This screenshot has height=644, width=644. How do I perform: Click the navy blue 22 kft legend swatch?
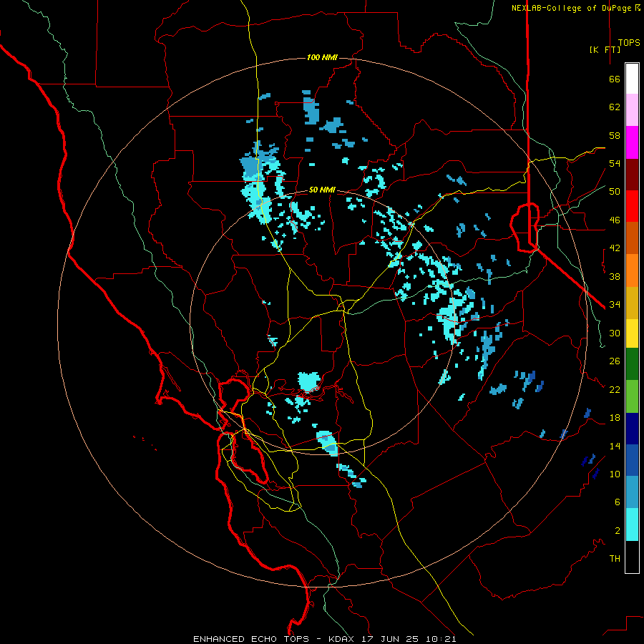pos(632,429)
